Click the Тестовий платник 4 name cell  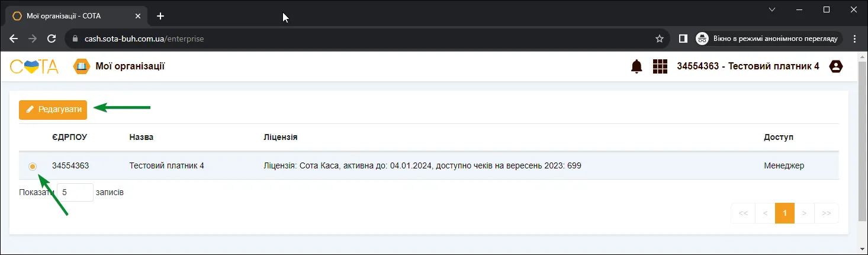(x=166, y=165)
